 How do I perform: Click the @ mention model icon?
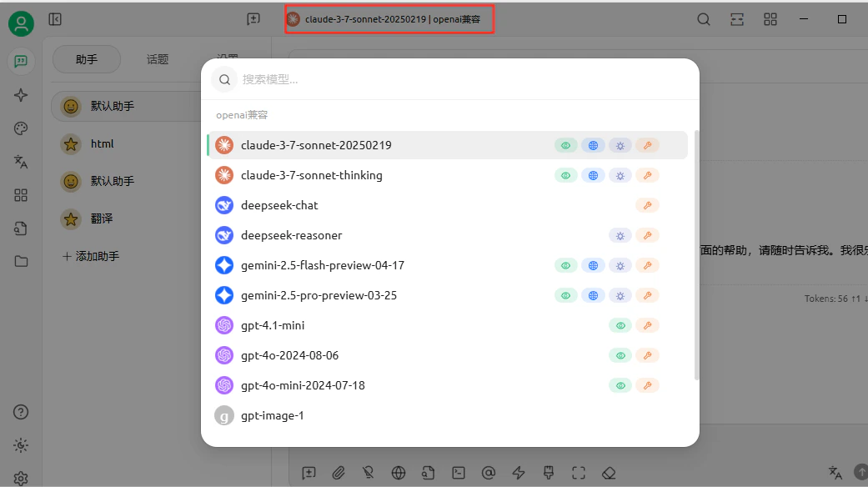(489, 473)
